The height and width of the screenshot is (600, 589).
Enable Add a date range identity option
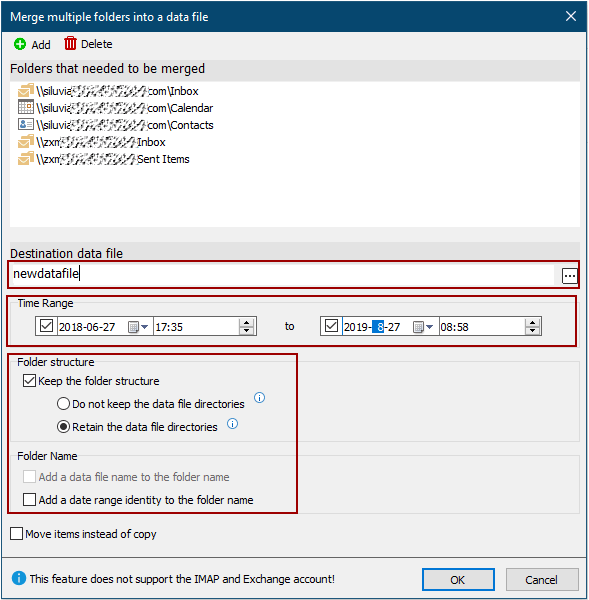tap(29, 500)
